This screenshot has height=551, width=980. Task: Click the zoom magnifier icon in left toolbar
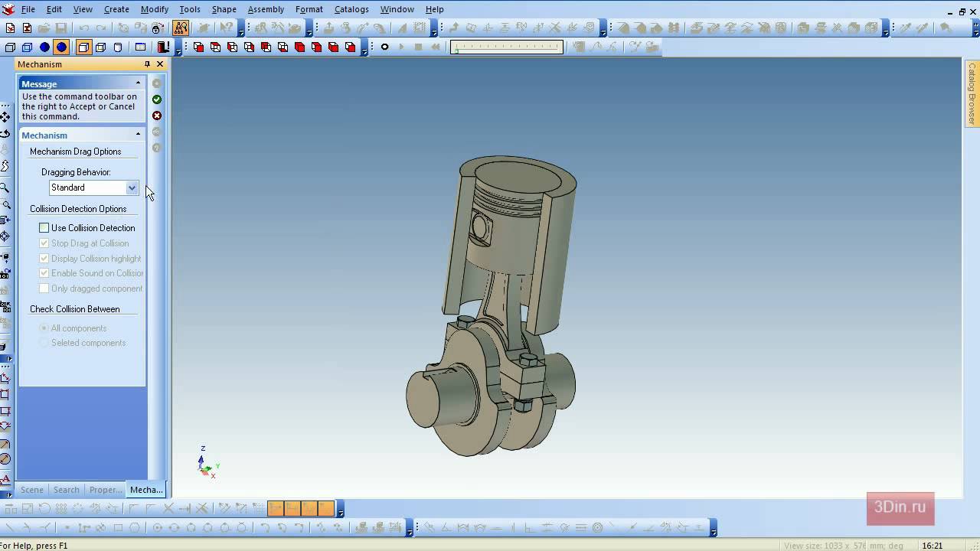tap(5, 187)
